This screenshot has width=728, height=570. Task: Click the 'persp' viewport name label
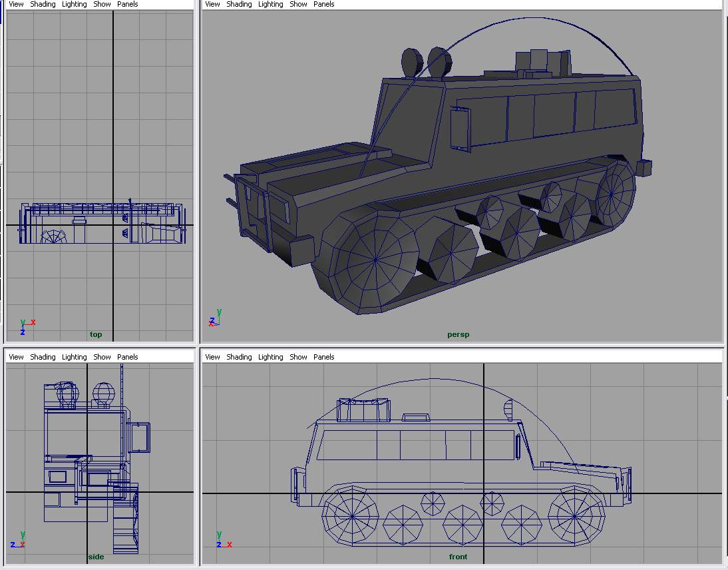[458, 334]
